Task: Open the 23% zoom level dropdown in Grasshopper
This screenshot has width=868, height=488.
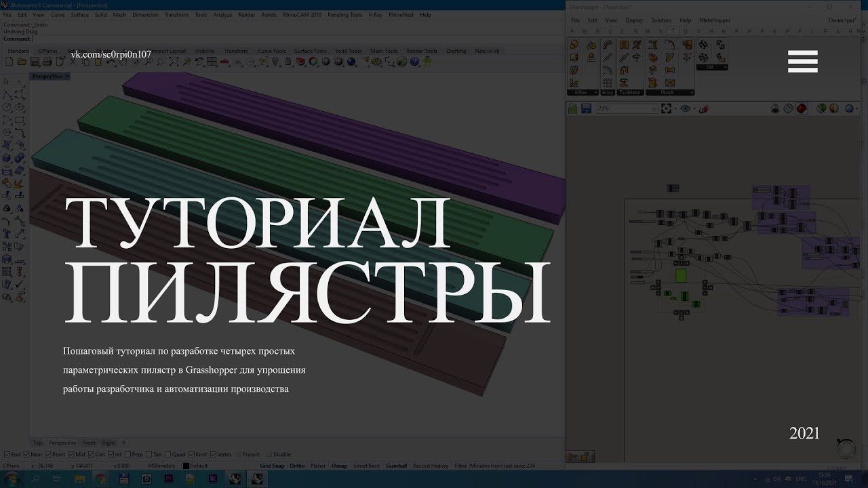Action: [654, 108]
